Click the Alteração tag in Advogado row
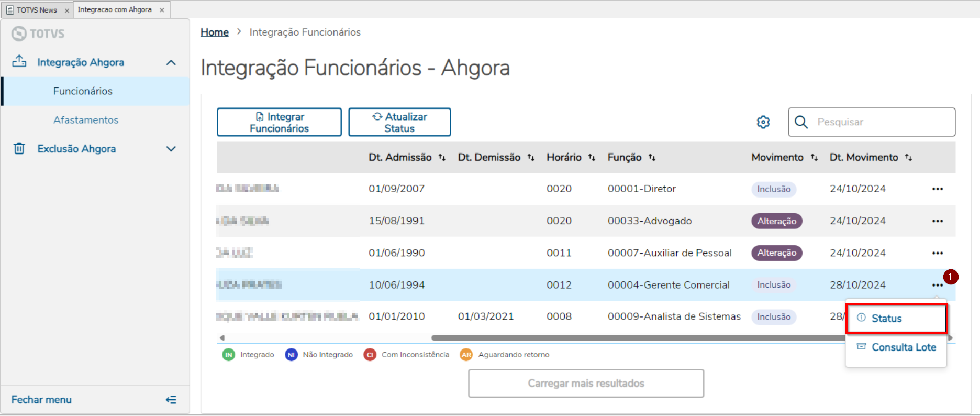 point(777,221)
